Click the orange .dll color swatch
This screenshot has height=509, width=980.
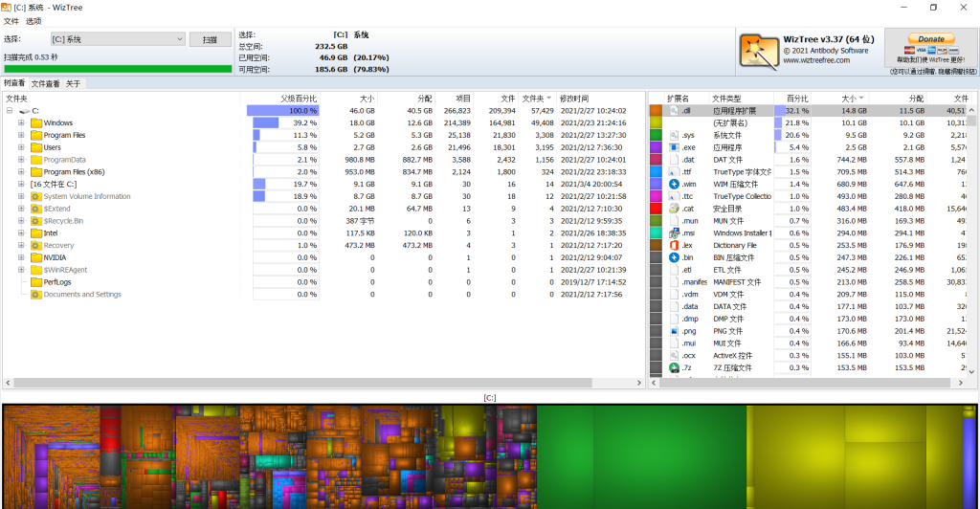[x=656, y=111]
